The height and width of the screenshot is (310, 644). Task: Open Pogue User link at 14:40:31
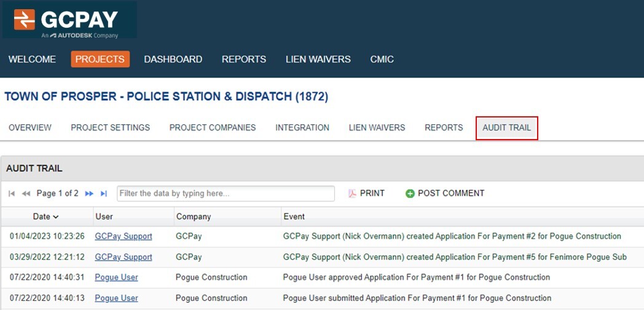click(x=116, y=278)
